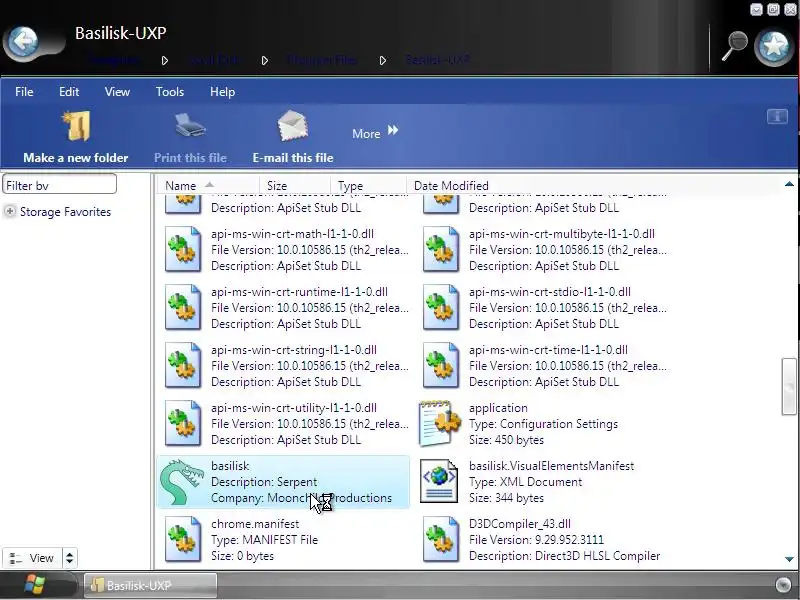Click the round tray button on the taskbar
800x600 pixels.
click(783, 585)
